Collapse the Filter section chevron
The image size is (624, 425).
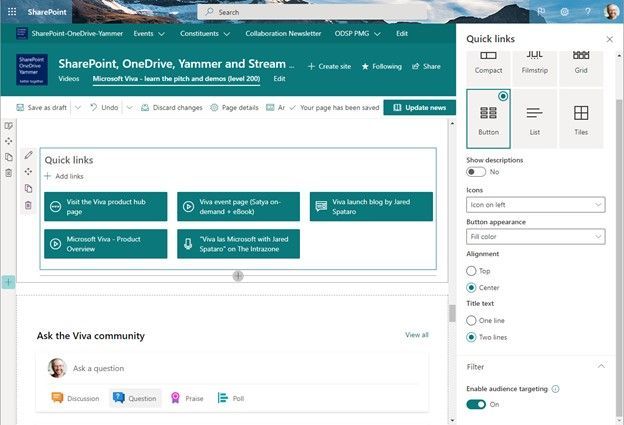tap(601, 366)
